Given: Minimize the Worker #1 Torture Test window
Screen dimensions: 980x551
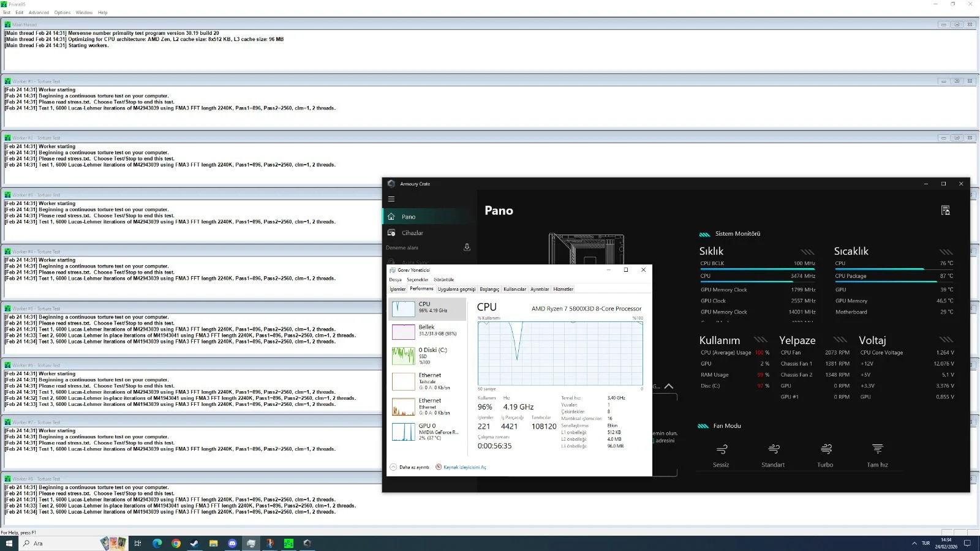Looking at the screenshot, I should (943, 81).
